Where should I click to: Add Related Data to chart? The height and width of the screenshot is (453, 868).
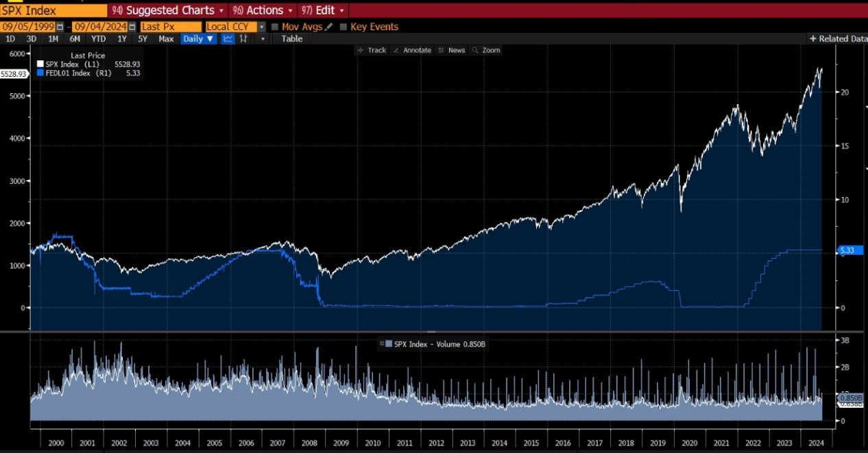tap(837, 39)
